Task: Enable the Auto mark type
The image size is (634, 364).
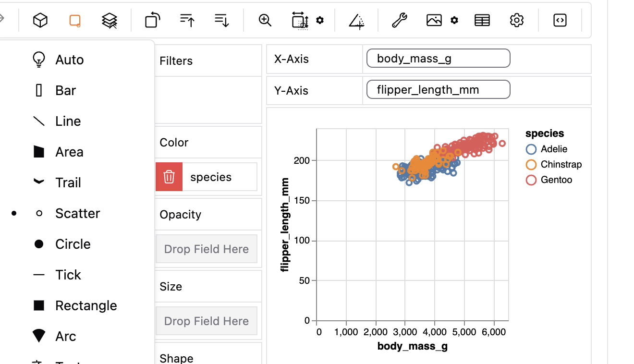Action: point(69,60)
